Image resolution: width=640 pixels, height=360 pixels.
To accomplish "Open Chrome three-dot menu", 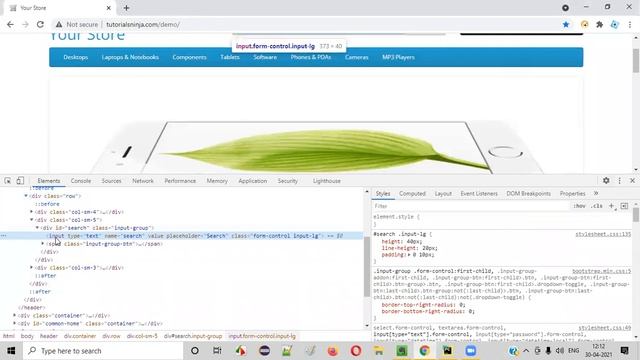I will click(x=630, y=24).
